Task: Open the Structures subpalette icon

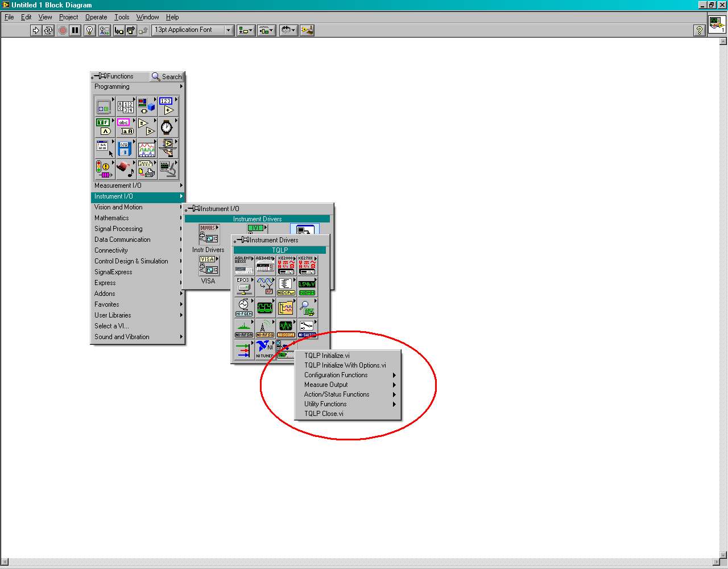Action: point(104,106)
